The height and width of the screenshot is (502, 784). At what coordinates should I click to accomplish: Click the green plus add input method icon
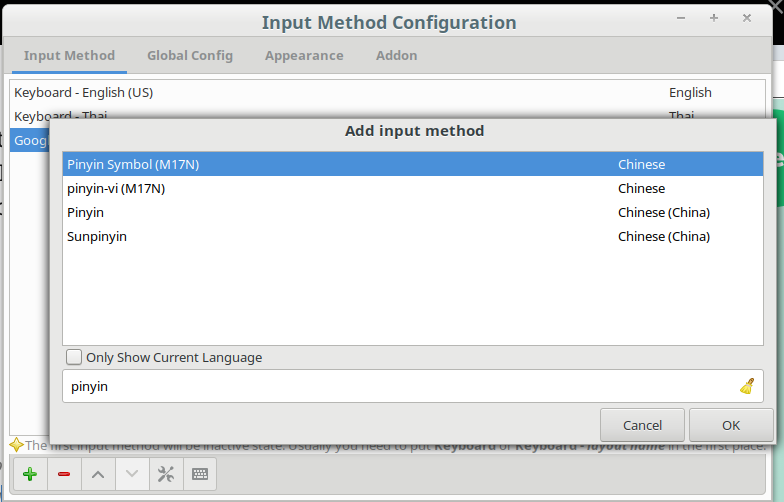click(x=30, y=474)
